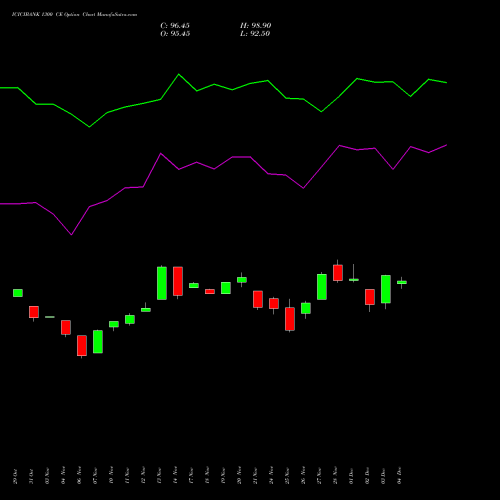
Task: Click the high value H: 98.90
Action: tap(256, 26)
